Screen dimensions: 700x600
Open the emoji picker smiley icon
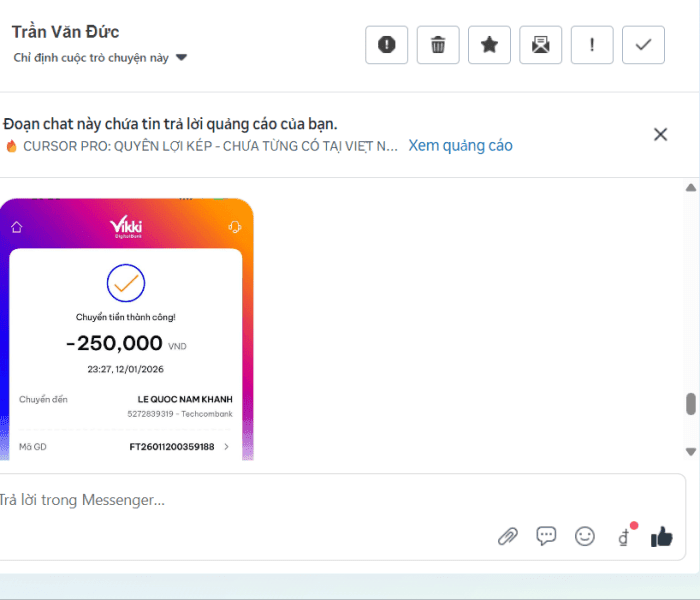[584, 536]
